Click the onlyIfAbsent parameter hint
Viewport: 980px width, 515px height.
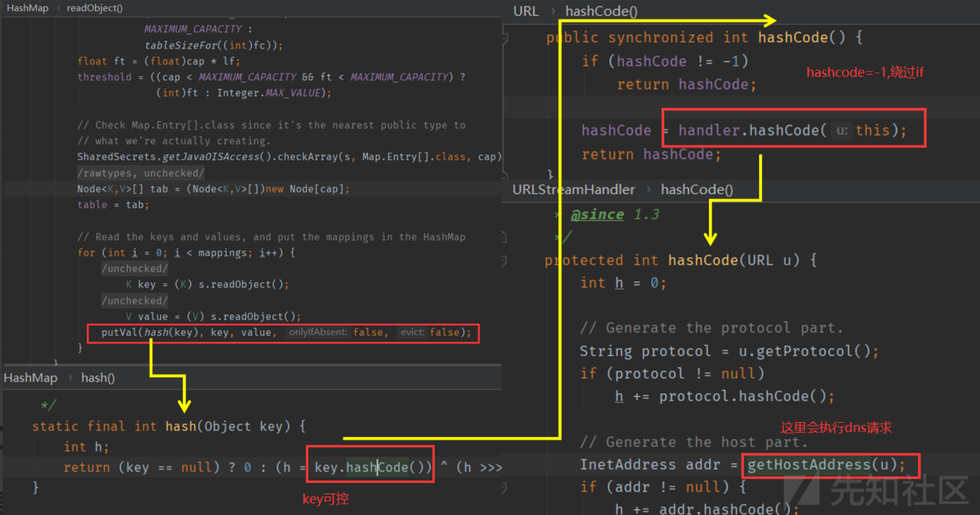coord(318,333)
